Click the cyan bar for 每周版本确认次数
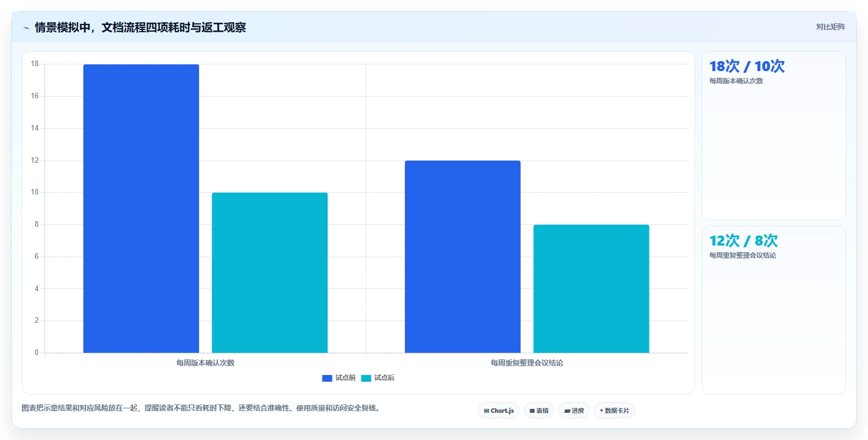Viewport: 868px width, 440px height. (270, 273)
